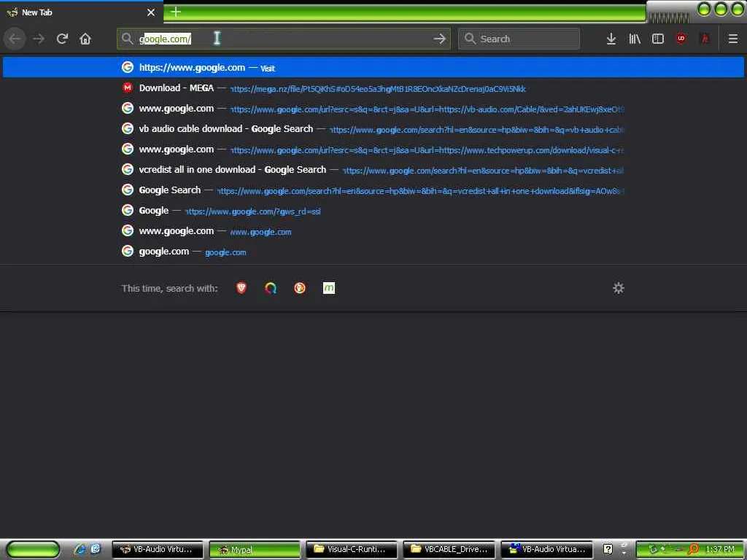This screenshot has width=747, height=560.
Task: Select the New Tab tab
Action: [82, 12]
